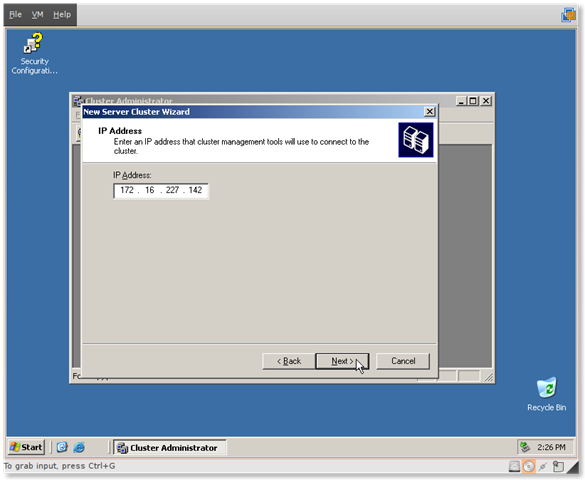585x480 pixels.
Task: Click the Cluster Administrator title bar icon
Action: tap(78, 100)
